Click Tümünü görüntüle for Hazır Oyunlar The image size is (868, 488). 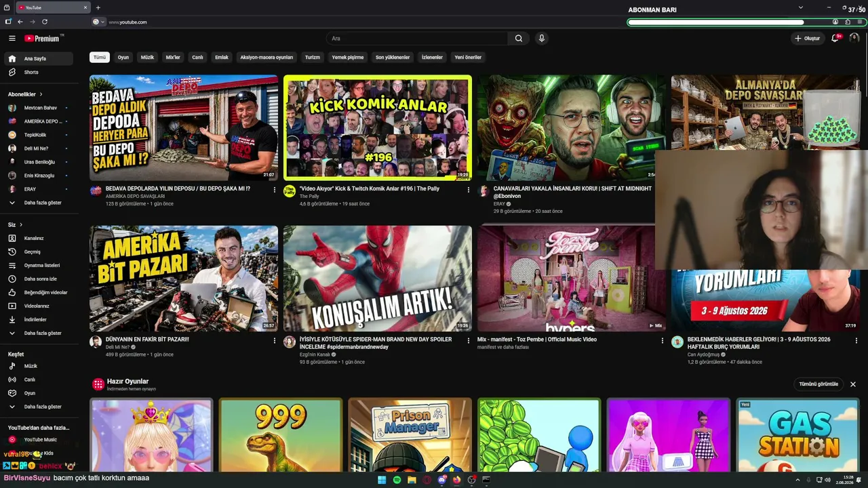point(818,384)
